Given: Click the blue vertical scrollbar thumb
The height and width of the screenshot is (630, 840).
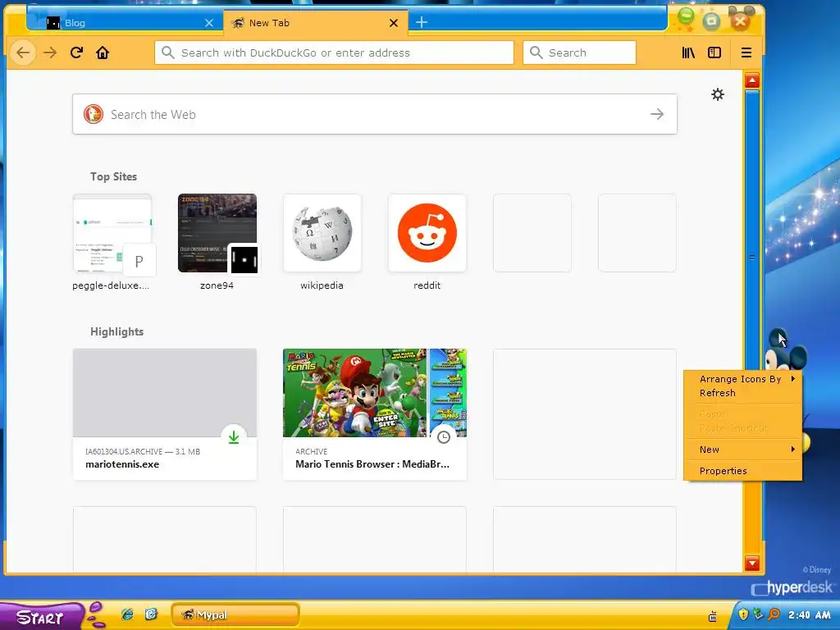Looking at the screenshot, I should coord(752,257).
